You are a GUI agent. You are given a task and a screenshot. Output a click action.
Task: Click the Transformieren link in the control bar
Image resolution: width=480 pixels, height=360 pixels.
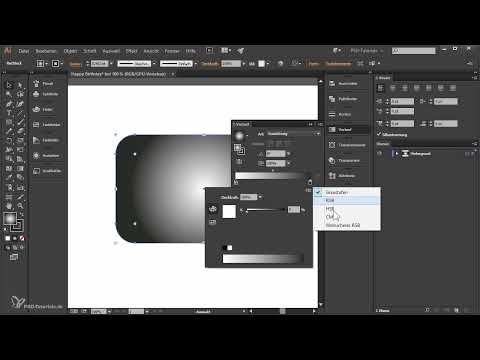coord(338,64)
